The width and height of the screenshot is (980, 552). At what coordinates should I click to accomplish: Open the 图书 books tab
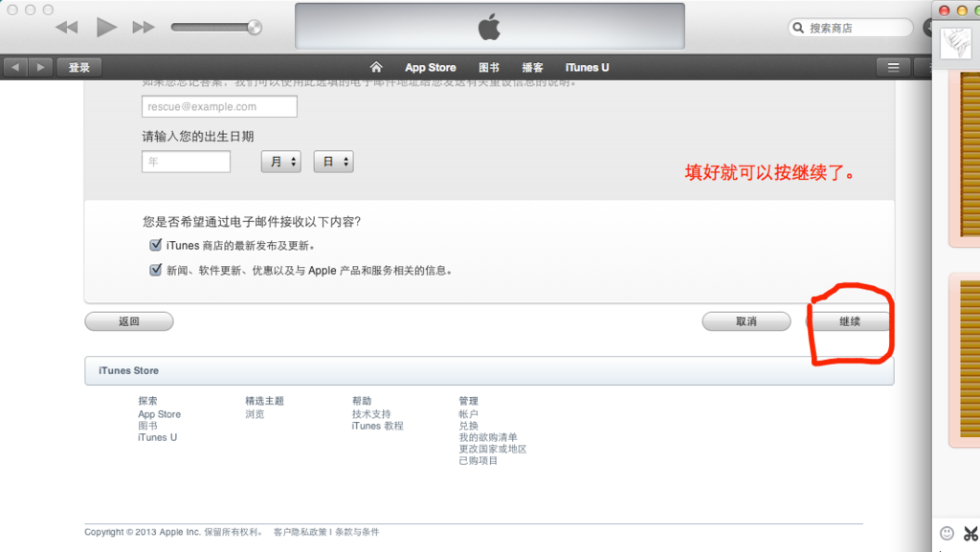[x=489, y=67]
